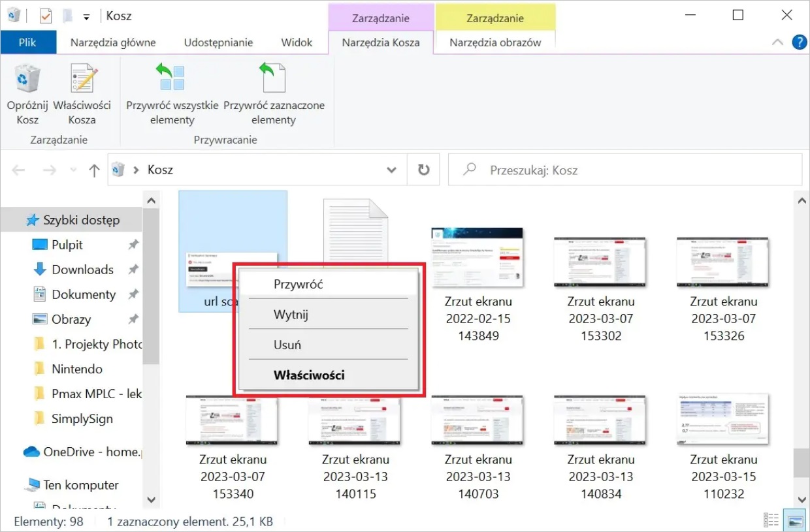
Task: Open the Plik menu button
Action: [x=27, y=42]
